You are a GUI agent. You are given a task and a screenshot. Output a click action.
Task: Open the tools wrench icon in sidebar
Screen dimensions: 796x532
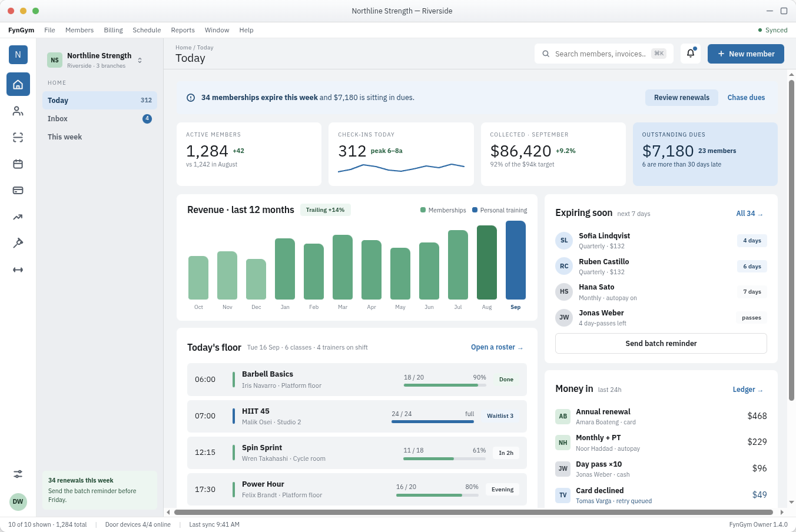click(18, 243)
